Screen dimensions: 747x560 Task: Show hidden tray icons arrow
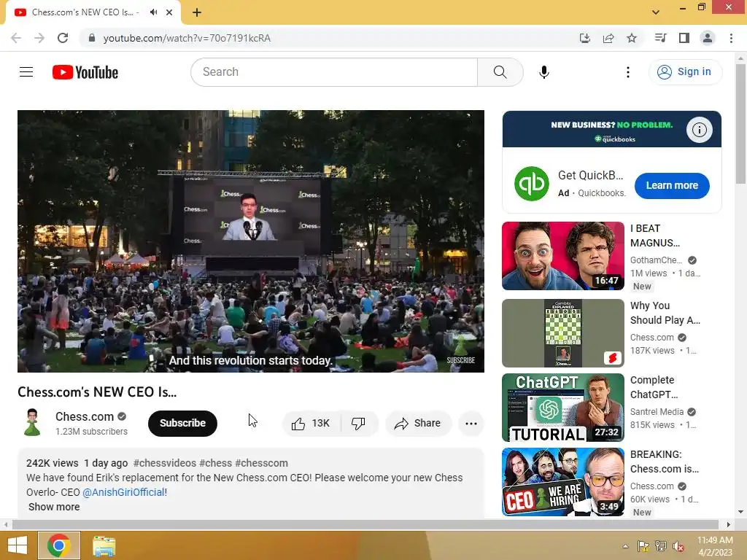625,546
